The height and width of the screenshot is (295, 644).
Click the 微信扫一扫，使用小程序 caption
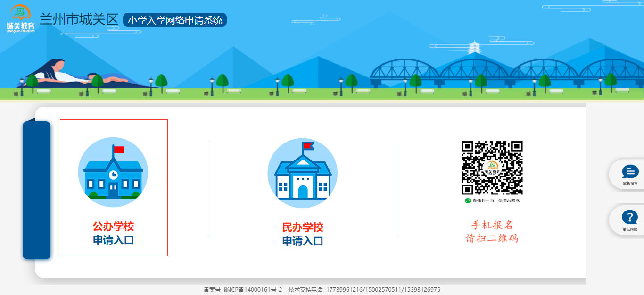[492, 201]
